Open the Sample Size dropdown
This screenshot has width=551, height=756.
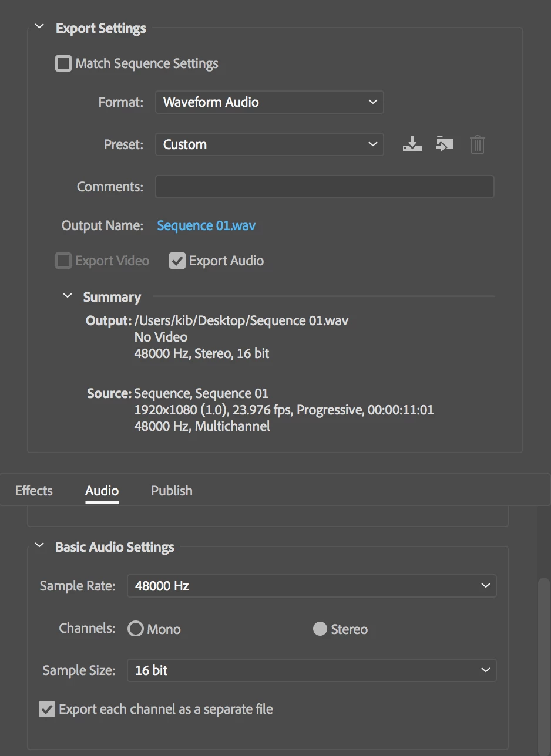point(312,670)
